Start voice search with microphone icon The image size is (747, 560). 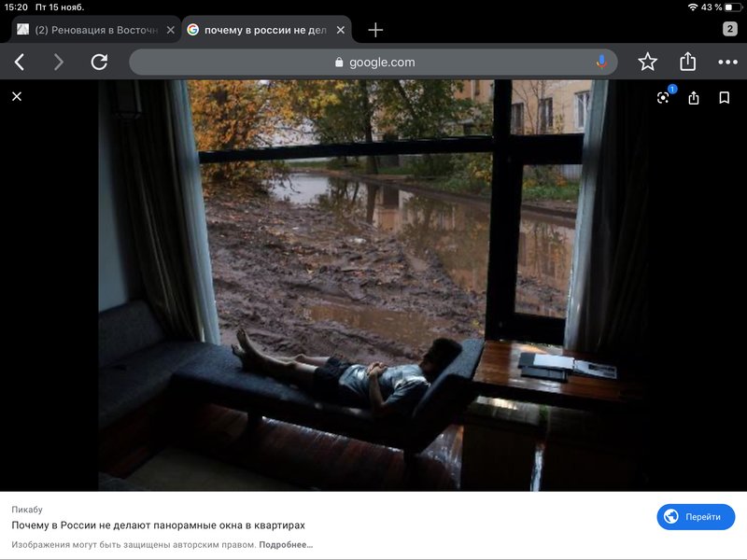601,62
